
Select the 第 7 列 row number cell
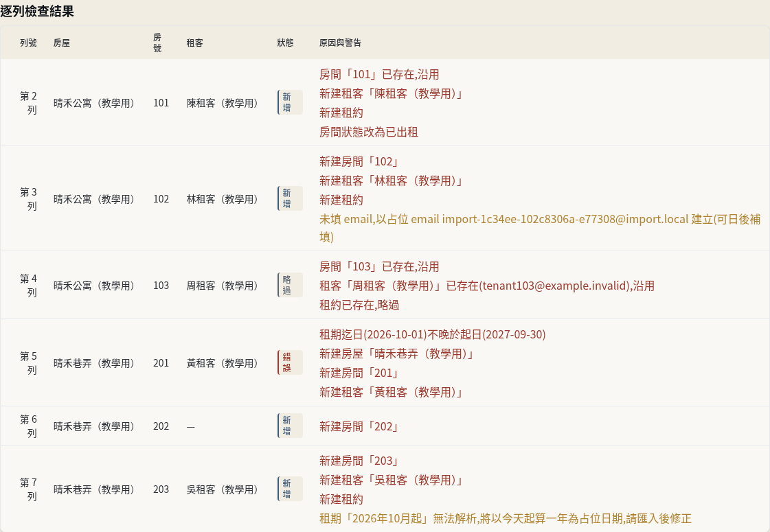coord(28,489)
